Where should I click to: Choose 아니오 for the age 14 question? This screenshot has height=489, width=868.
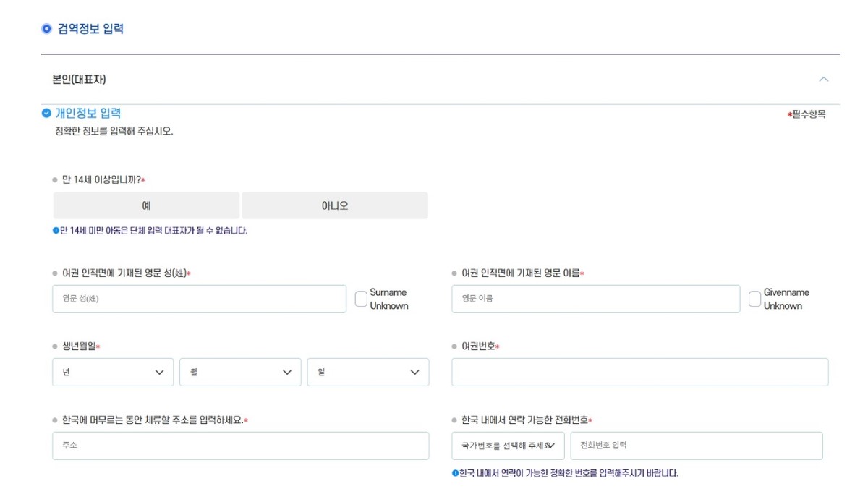click(335, 205)
